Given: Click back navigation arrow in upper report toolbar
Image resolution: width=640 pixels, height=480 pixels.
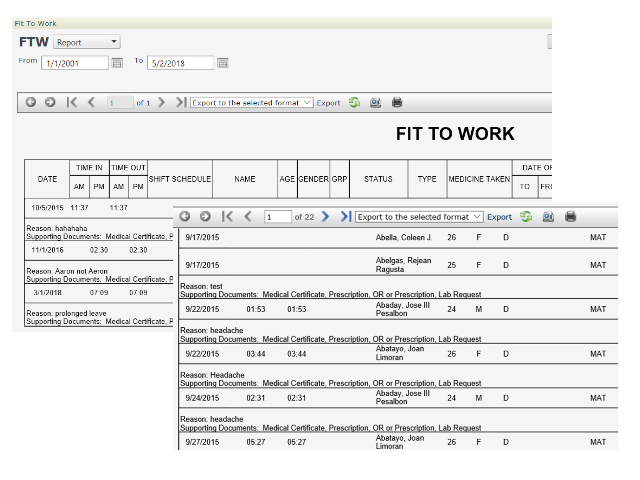Looking at the screenshot, I should [31, 102].
